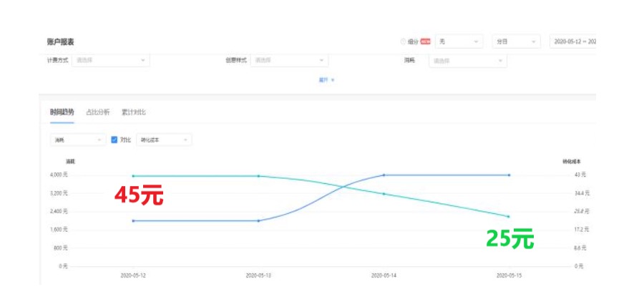The image size is (644, 307).
Task: Select the 时间趋势 tab
Action: [x=62, y=112]
